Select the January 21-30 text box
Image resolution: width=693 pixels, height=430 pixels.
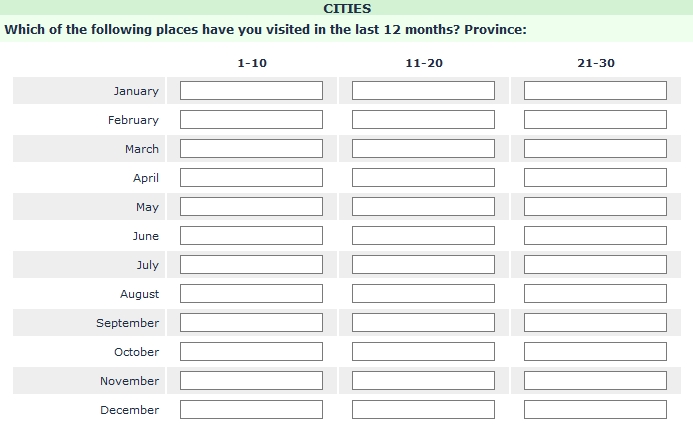pos(595,91)
